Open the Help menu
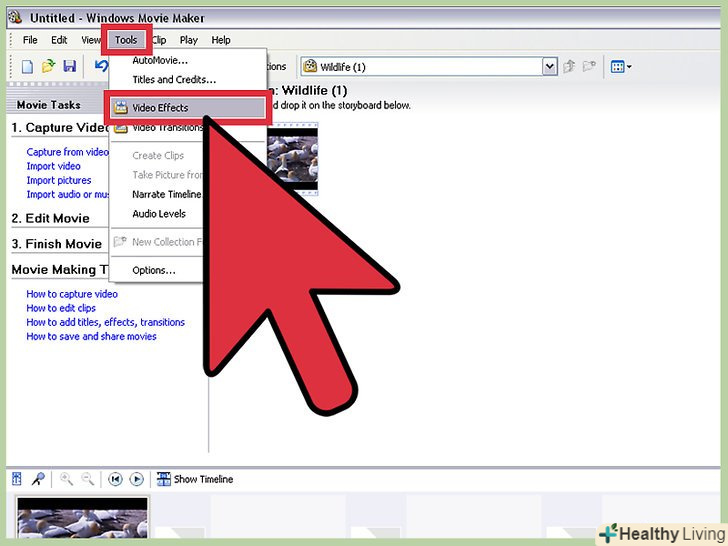Image resolution: width=728 pixels, height=546 pixels. tap(221, 40)
